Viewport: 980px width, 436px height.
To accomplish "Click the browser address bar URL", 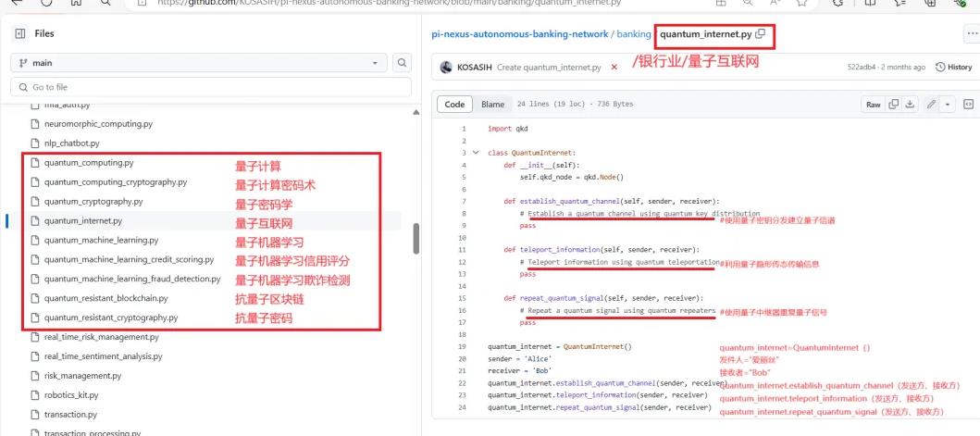I will click(390, 3).
